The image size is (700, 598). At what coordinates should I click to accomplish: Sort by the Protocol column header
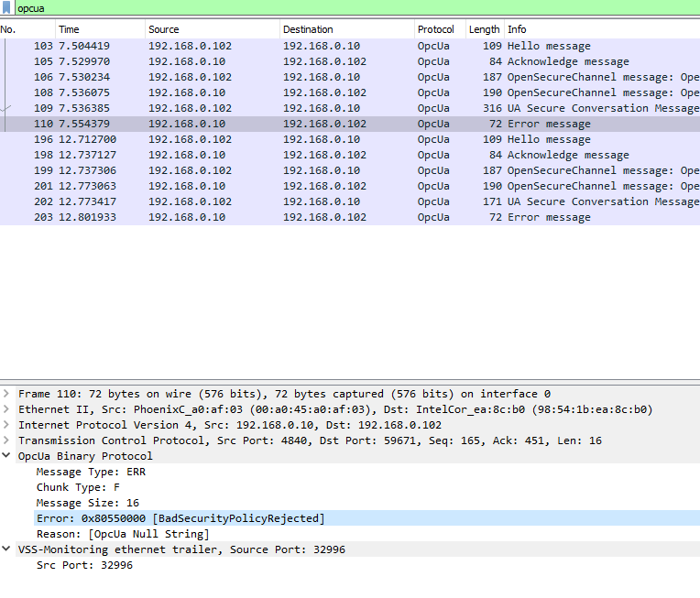coord(435,29)
